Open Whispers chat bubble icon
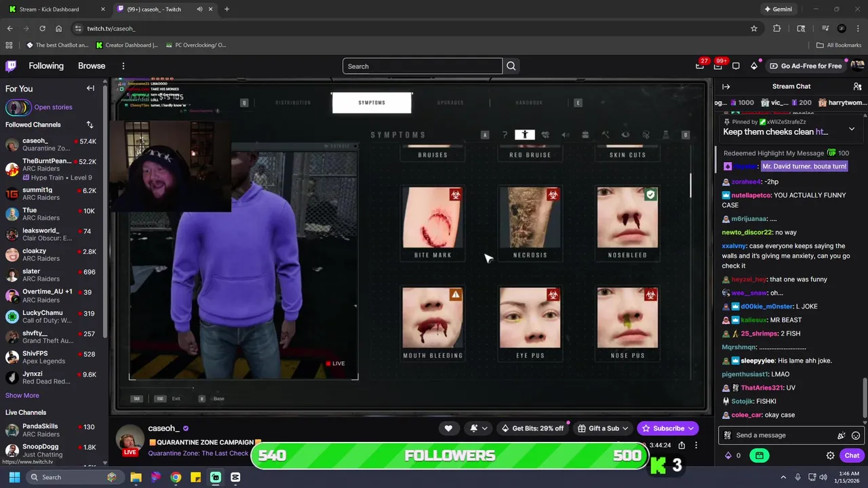Viewport: 868px width, 488px height. [736, 66]
